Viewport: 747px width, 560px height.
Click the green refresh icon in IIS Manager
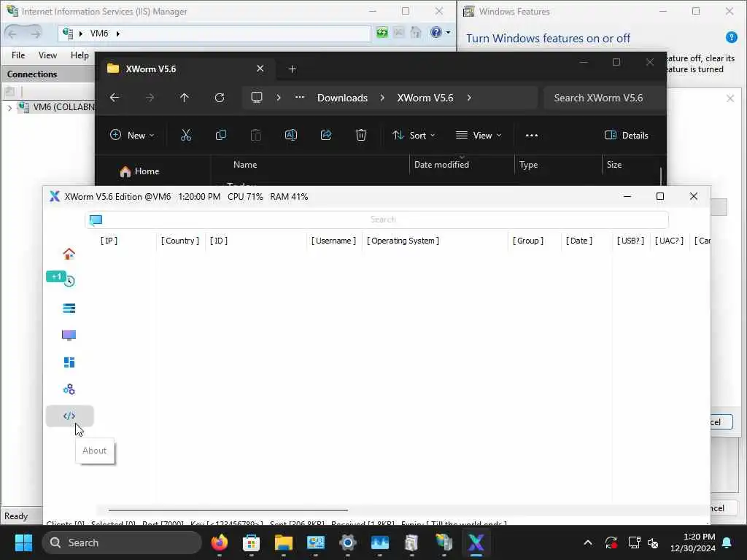(x=382, y=32)
